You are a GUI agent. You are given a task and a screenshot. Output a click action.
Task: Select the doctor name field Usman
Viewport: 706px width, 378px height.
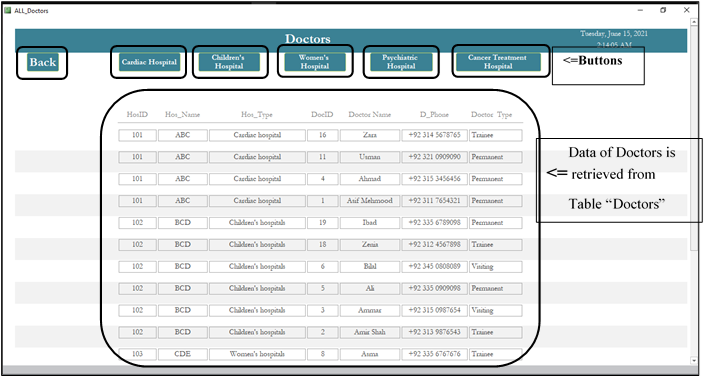pyautogui.click(x=370, y=157)
